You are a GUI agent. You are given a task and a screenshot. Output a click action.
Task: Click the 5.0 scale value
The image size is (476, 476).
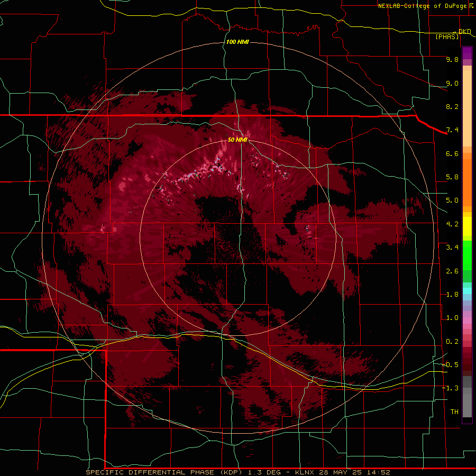[x=452, y=200]
